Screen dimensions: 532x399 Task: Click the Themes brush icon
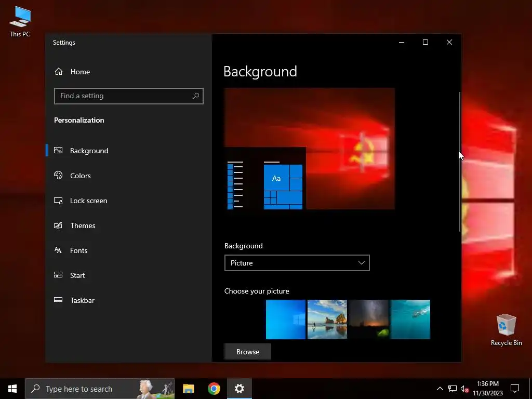pyautogui.click(x=58, y=225)
